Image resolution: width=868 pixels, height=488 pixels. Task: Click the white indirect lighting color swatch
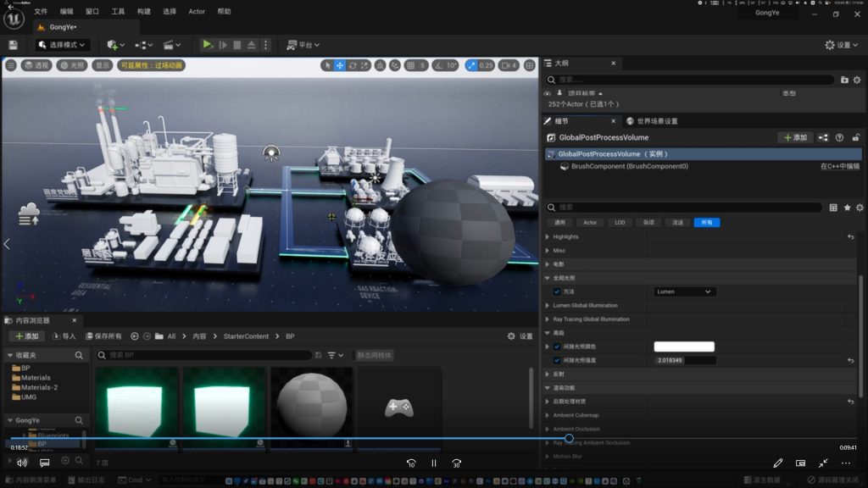pyautogui.click(x=684, y=347)
